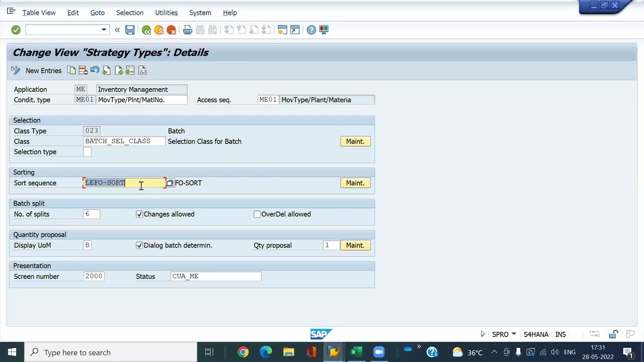Click the Generate Shortcut icon

pos(295,30)
